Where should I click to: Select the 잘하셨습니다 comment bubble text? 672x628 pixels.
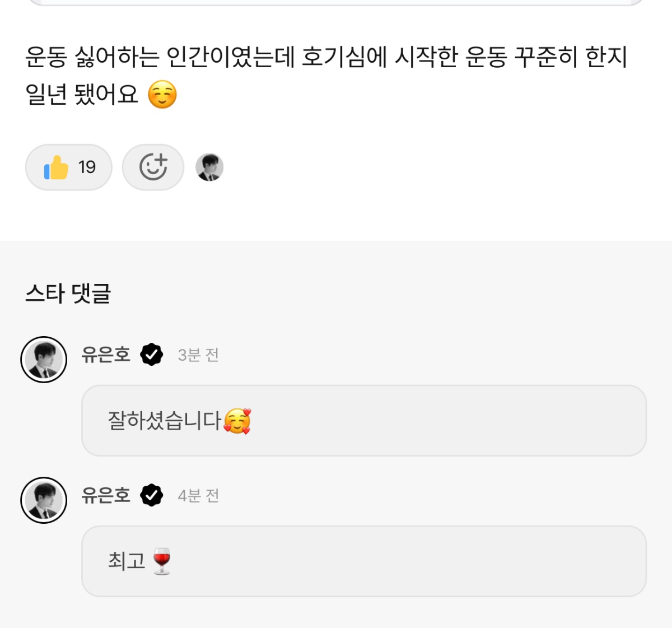tap(165, 421)
